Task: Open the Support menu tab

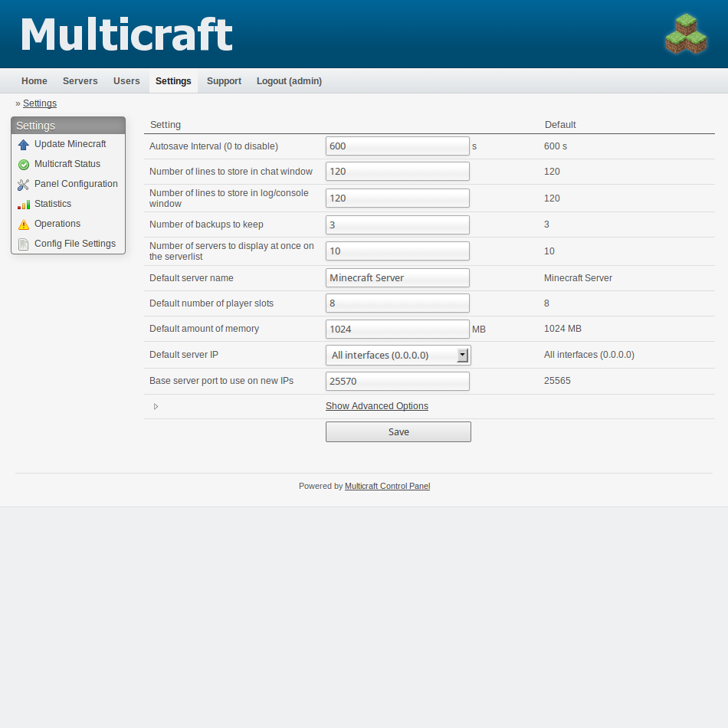Action: tap(224, 81)
